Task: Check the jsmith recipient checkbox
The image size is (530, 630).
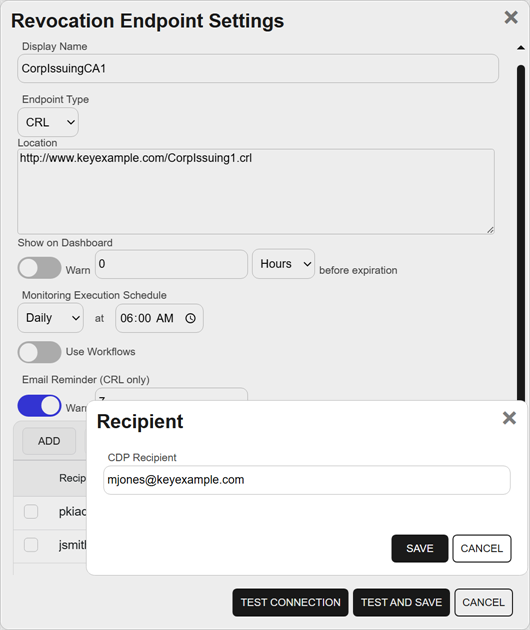Action: coord(31,545)
